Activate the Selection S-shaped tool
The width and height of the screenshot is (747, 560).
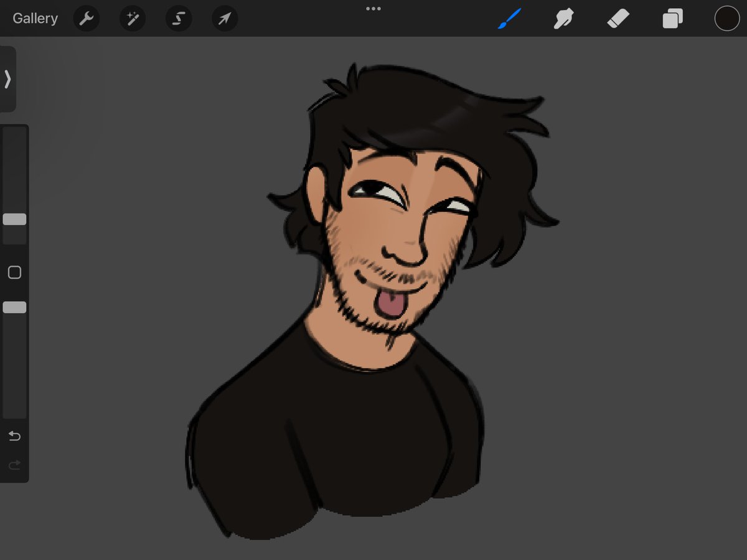179,19
